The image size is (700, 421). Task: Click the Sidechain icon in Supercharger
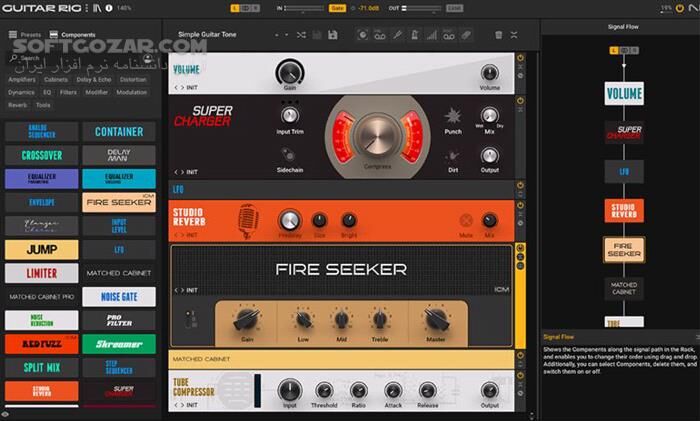pyautogui.click(x=288, y=155)
